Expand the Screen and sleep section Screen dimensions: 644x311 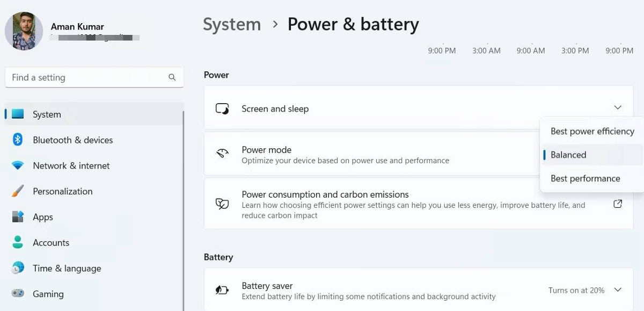[x=618, y=107]
